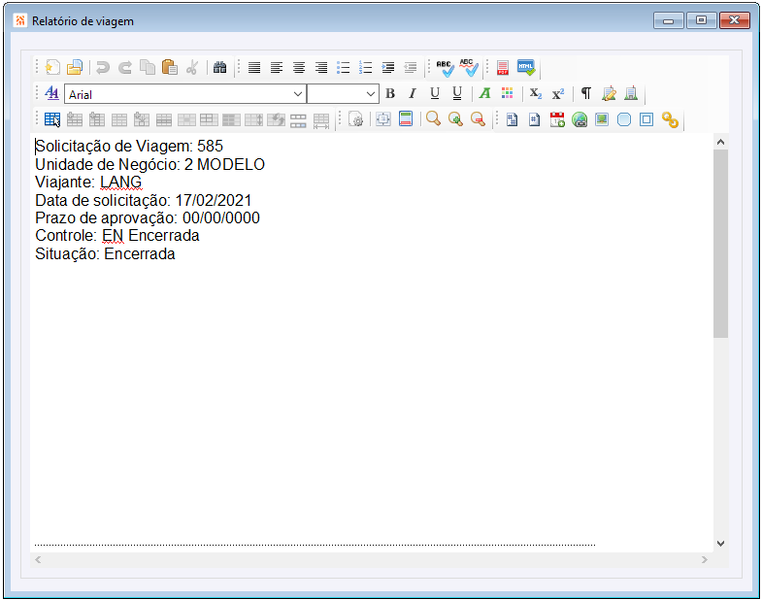762x600 pixels.
Task: Click the horizontal scroll right arrow
Action: coord(704,560)
